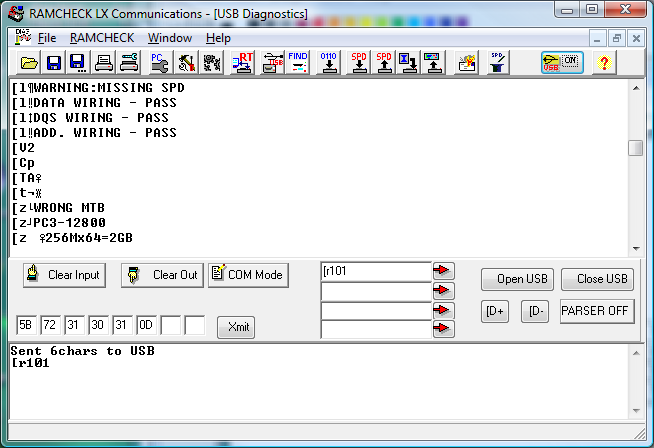This screenshot has width=654, height=448.
Task: Click the [D+ button
Action: 495,311
